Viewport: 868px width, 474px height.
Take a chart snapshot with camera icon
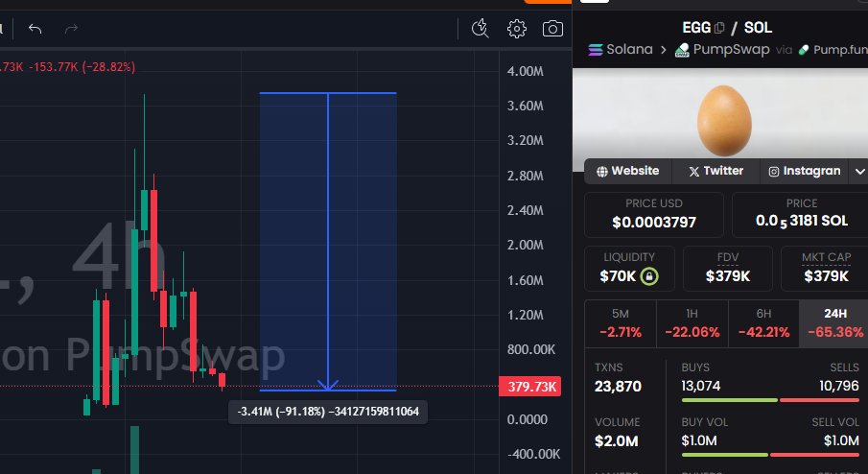552,29
